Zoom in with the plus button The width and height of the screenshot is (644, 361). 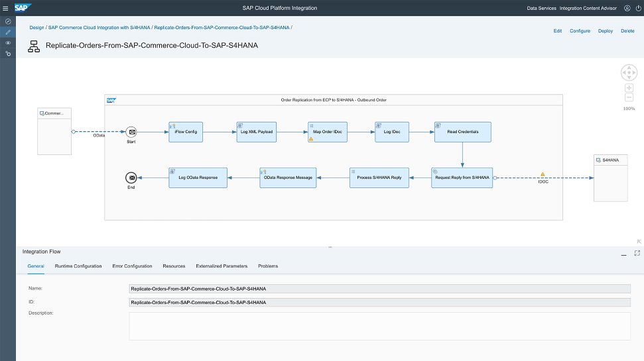click(x=629, y=88)
